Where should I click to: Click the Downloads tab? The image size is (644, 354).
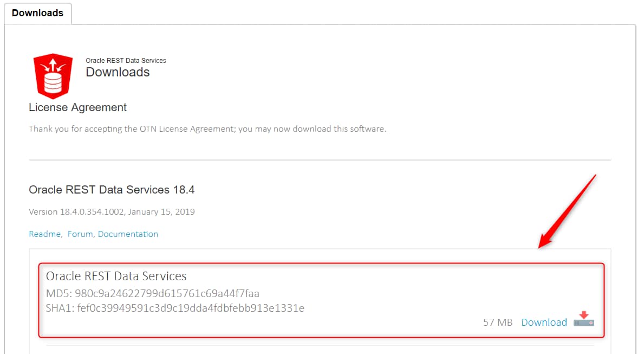[x=37, y=13]
